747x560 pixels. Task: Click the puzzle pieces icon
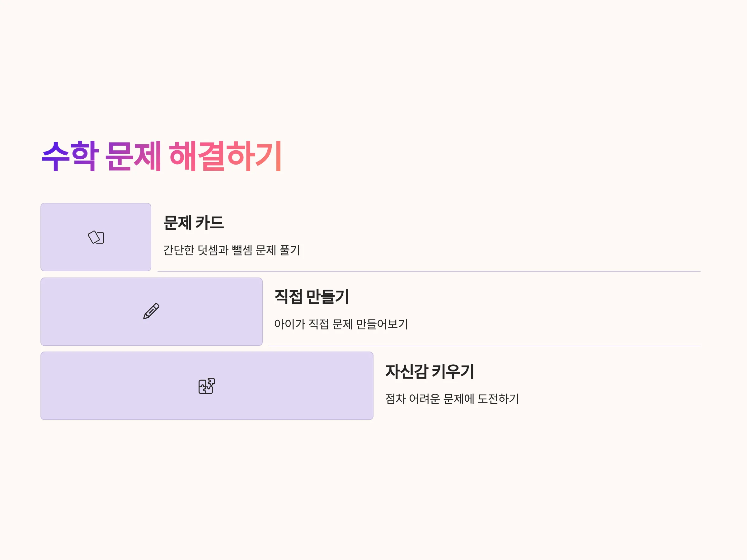[207, 385]
